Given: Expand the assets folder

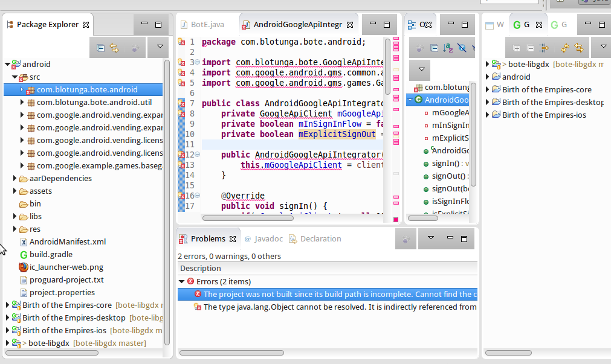Looking at the screenshot, I should (x=15, y=191).
